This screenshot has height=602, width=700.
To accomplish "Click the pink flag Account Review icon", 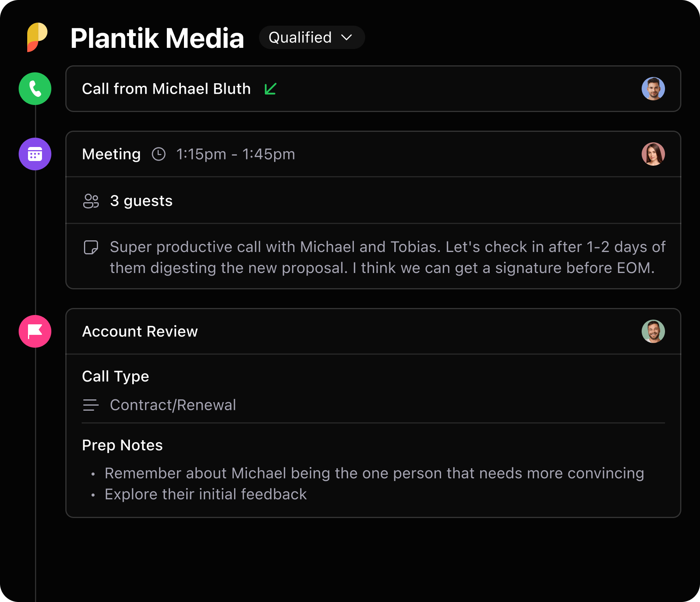I will tap(35, 331).
